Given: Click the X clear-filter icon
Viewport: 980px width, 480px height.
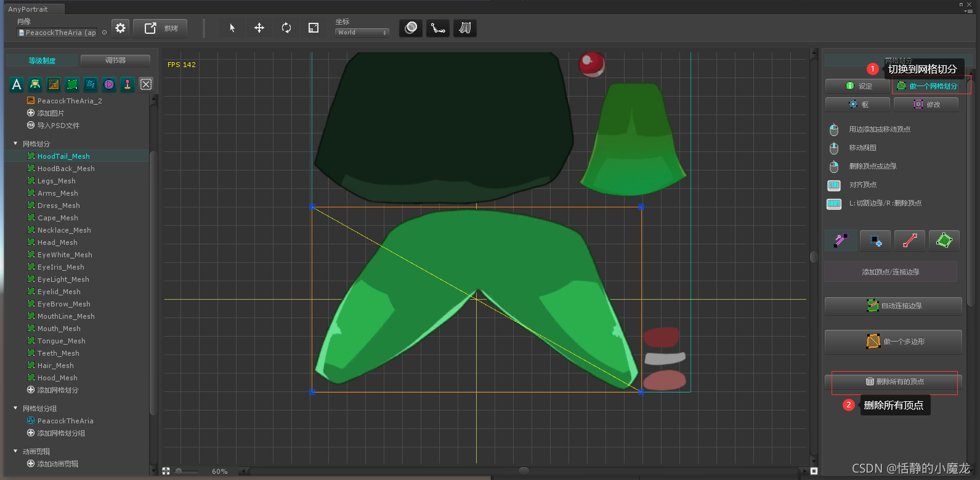Looking at the screenshot, I should (146, 84).
